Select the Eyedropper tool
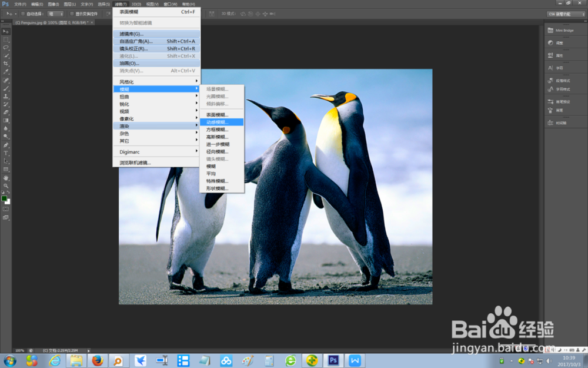Image resolution: width=588 pixels, height=368 pixels. coord(6,72)
